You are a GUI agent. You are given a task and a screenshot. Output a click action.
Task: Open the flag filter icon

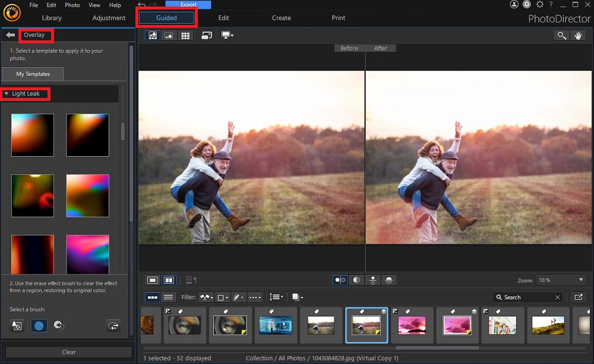[206, 297]
